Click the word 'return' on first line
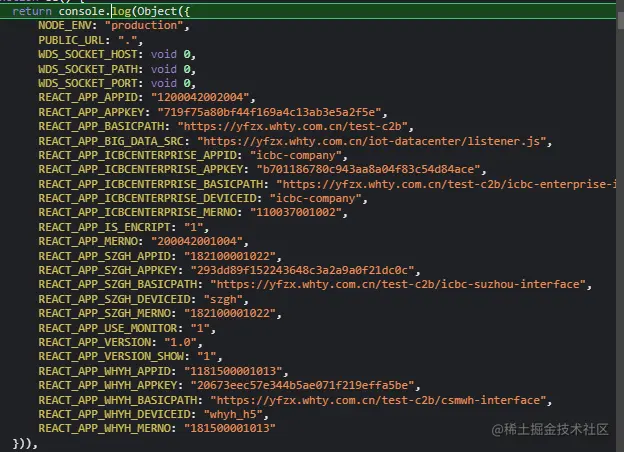Screen dimensions: 624x452 [x=32, y=12]
